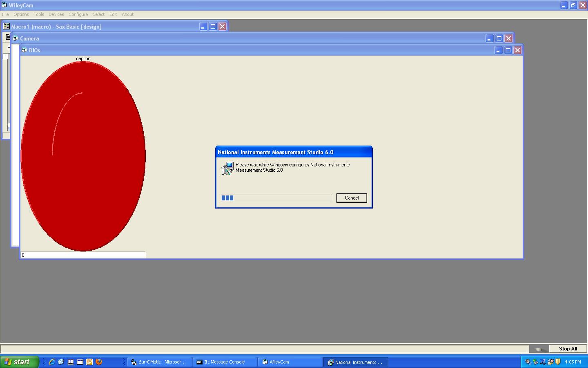Viewport: 588px width, 368px height.
Task: Click the installer icon in the configuration dialog
Action: pyautogui.click(x=227, y=168)
